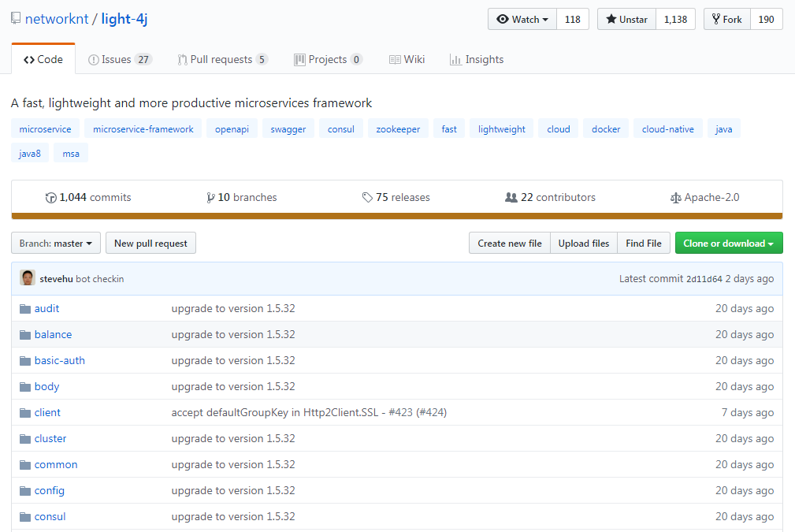795x532 pixels.
Task: Click the Apache-2.0 license scale icon
Action: click(x=675, y=198)
